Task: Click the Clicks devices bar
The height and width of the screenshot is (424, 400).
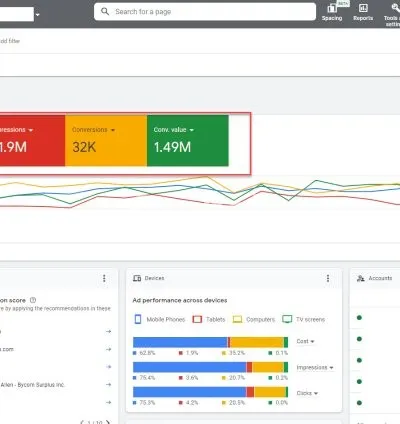Action: 210,392
